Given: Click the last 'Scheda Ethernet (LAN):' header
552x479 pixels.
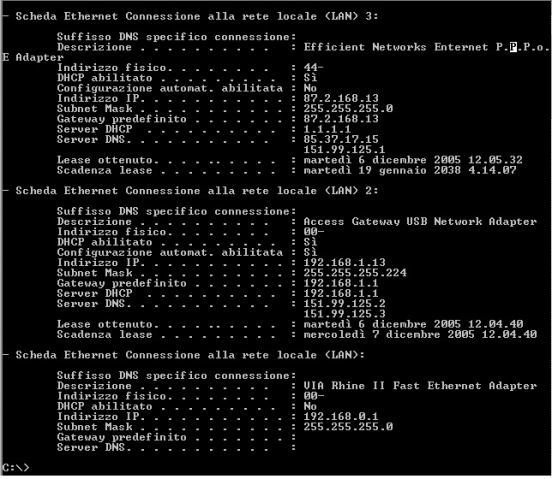Looking at the screenshot, I should [x=190, y=355].
